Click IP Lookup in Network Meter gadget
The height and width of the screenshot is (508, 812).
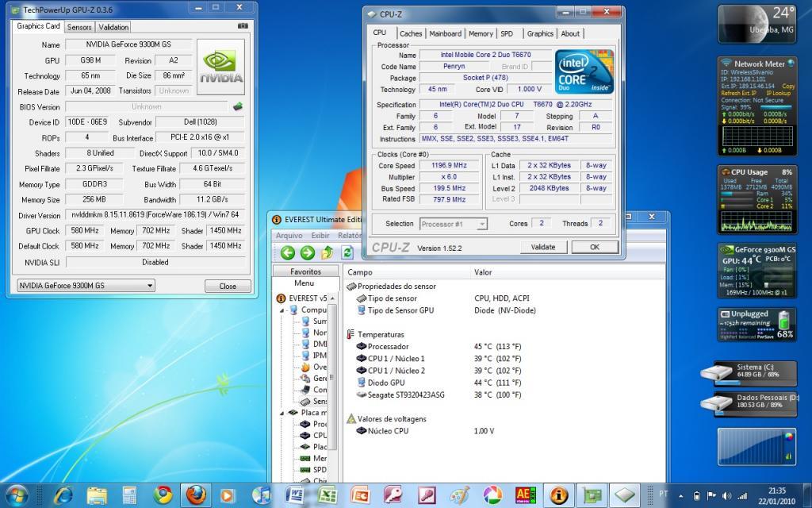(x=779, y=94)
